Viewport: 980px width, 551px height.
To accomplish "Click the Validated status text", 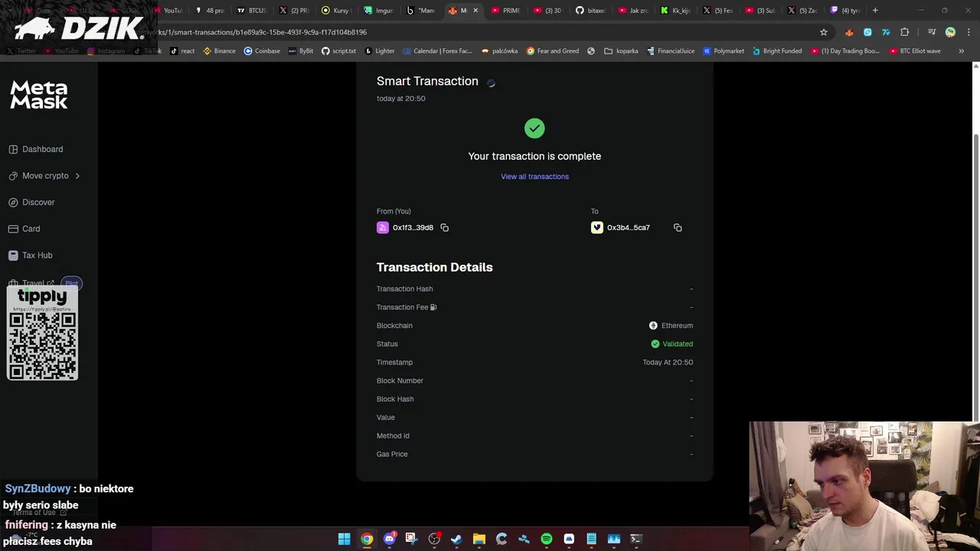I will (678, 344).
